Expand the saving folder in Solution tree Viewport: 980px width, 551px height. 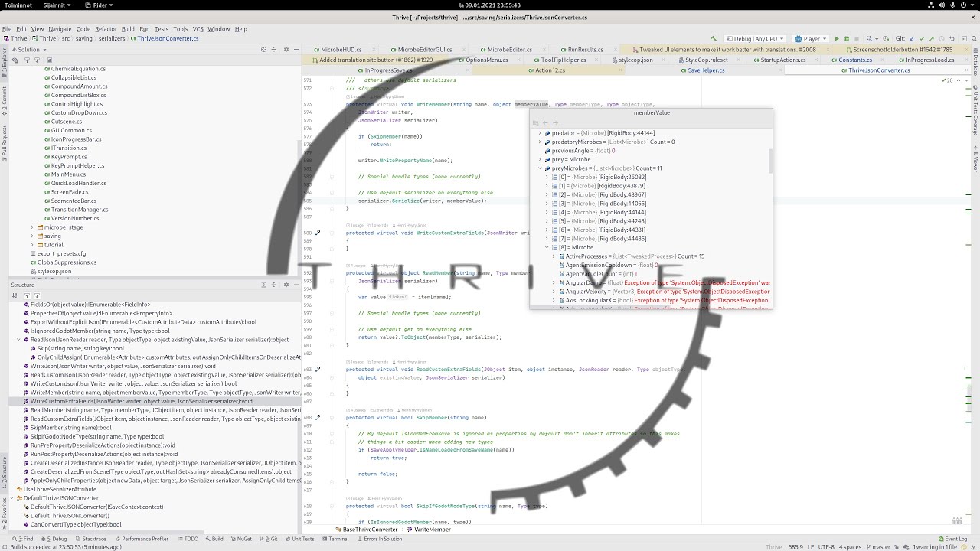coord(32,236)
